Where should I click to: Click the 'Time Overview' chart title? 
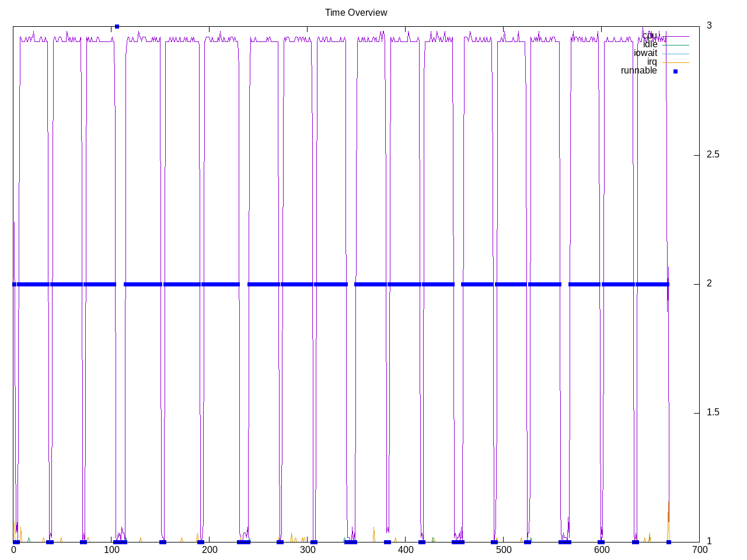point(356,12)
